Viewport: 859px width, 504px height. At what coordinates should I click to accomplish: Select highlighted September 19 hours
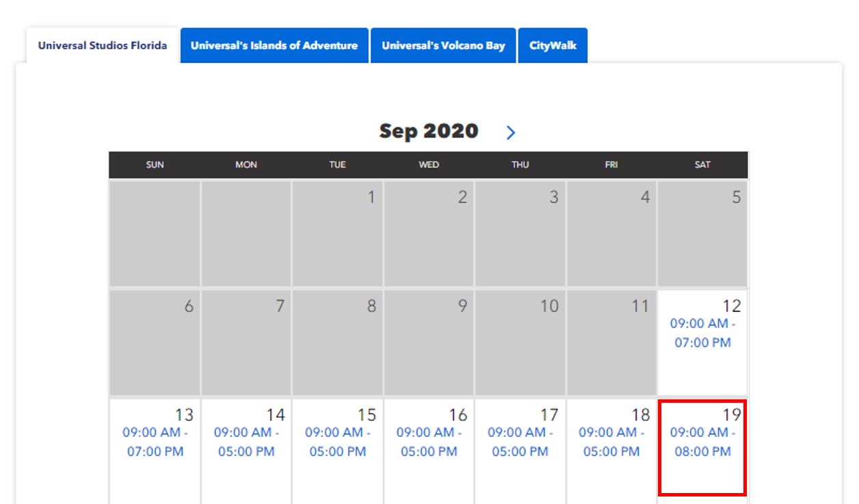pyautogui.click(x=702, y=442)
